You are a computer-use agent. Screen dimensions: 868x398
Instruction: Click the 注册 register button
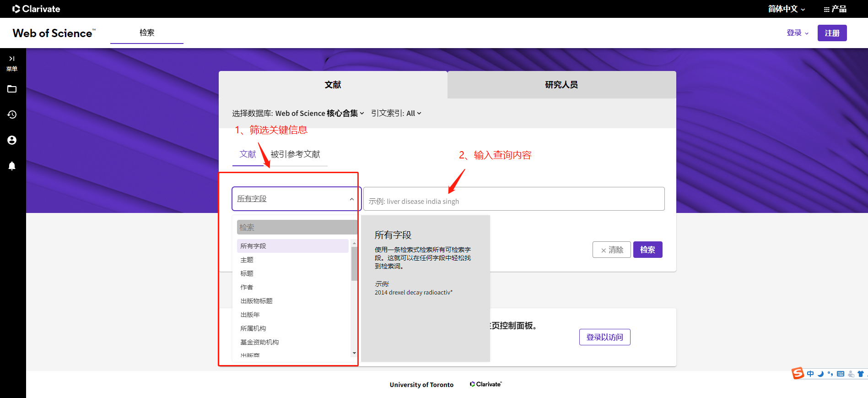pos(832,33)
